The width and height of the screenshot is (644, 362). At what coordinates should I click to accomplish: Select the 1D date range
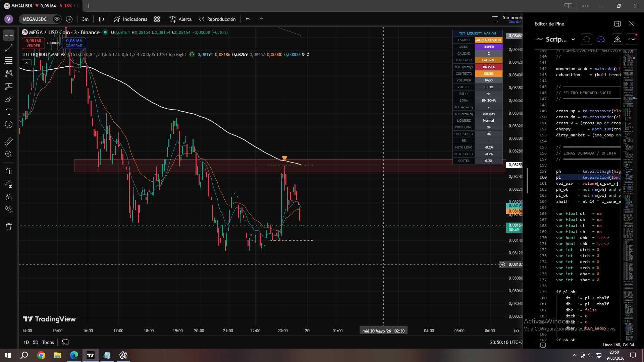pyautogui.click(x=26, y=342)
